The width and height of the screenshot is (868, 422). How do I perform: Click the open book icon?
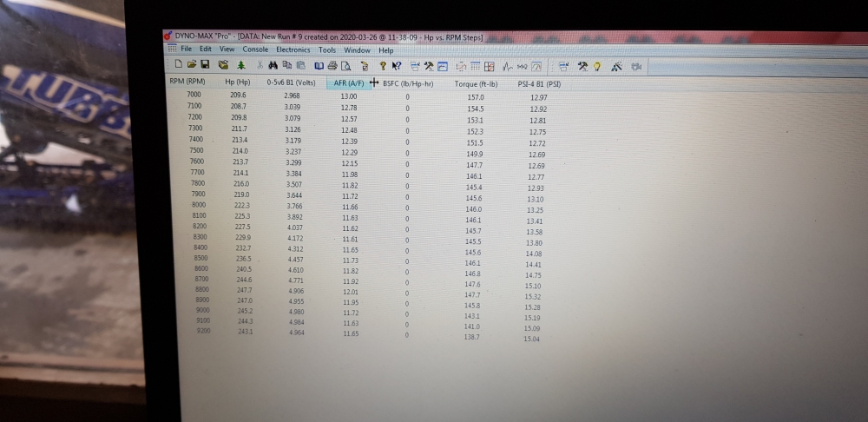point(319,66)
